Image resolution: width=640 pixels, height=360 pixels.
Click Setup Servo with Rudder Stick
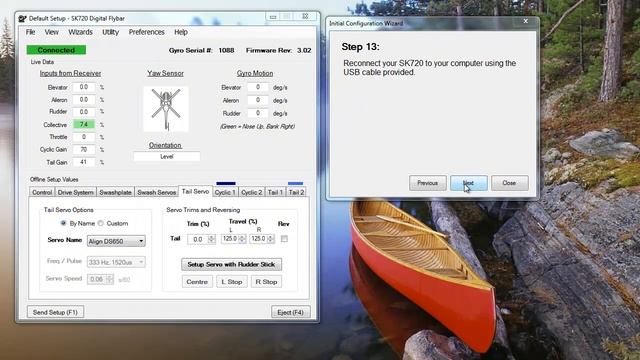click(x=231, y=264)
